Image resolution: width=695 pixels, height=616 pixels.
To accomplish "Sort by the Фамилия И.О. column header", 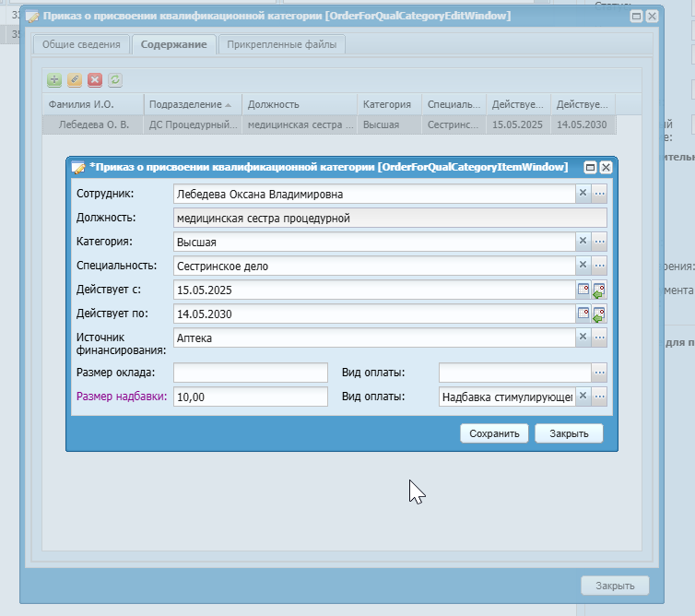I will click(x=93, y=104).
